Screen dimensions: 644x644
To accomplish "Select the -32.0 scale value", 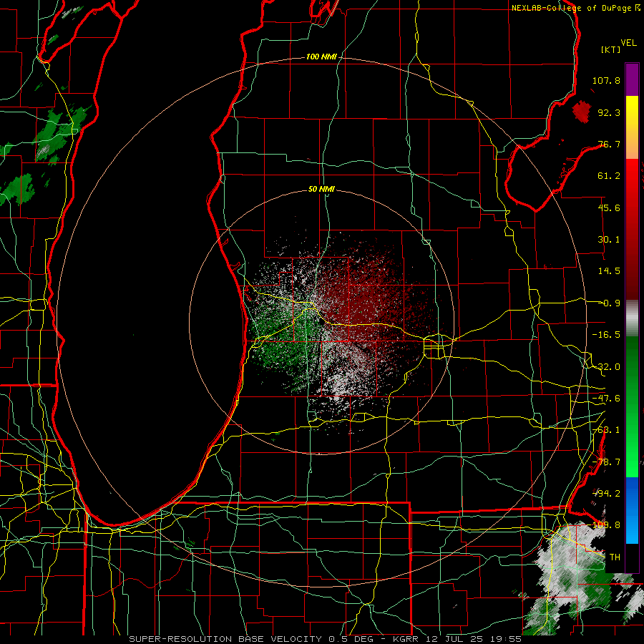I will click(x=606, y=367).
